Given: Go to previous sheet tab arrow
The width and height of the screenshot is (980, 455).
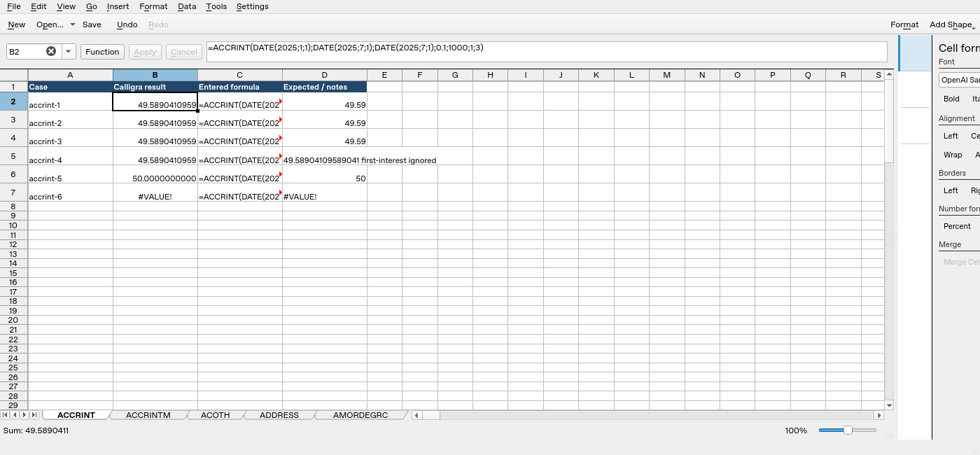Looking at the screenshot, I should 15,415.
